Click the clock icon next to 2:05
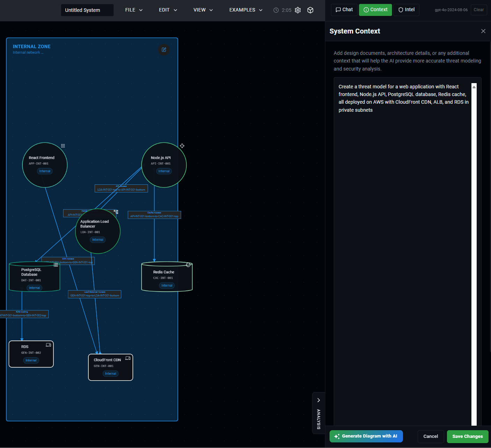The height and width of the screenshot is (448, 491). click(x=276, y=10)
